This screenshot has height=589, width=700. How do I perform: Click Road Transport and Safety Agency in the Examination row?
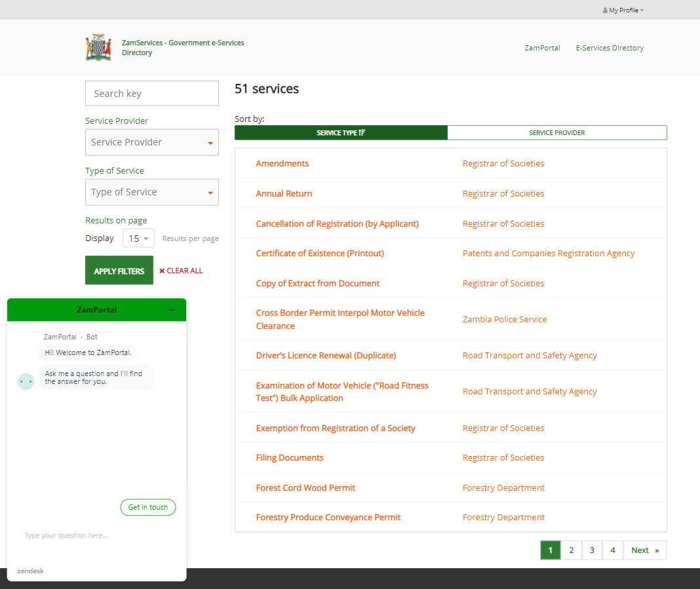coord(530,392)
